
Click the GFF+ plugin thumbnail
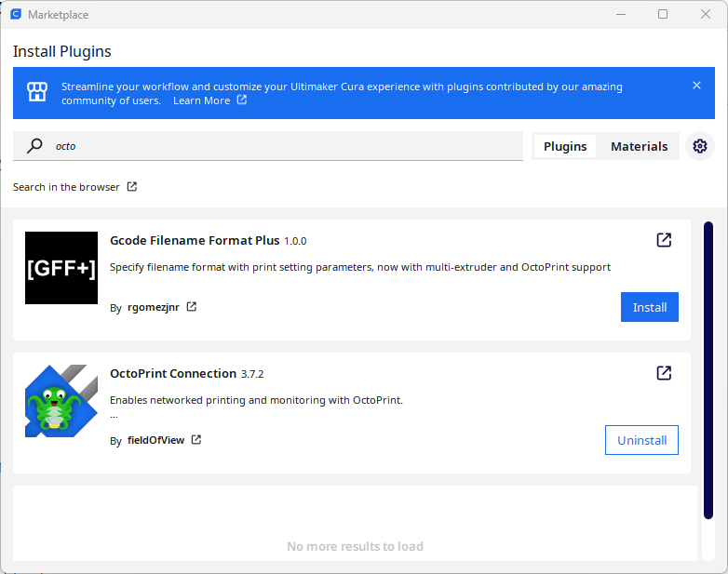click(61, 268)
